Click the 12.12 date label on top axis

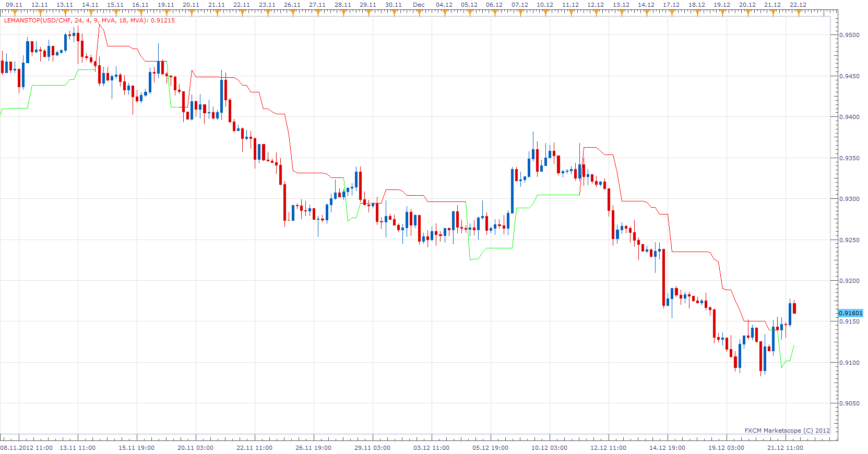(596, 5)
